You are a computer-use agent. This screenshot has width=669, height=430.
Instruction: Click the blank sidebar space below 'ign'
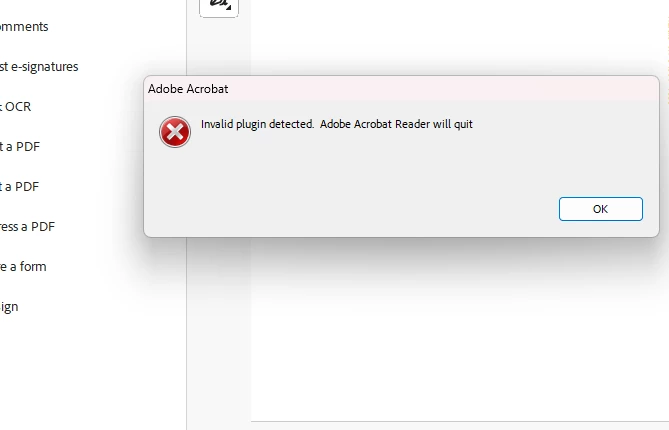click(93, 371)
